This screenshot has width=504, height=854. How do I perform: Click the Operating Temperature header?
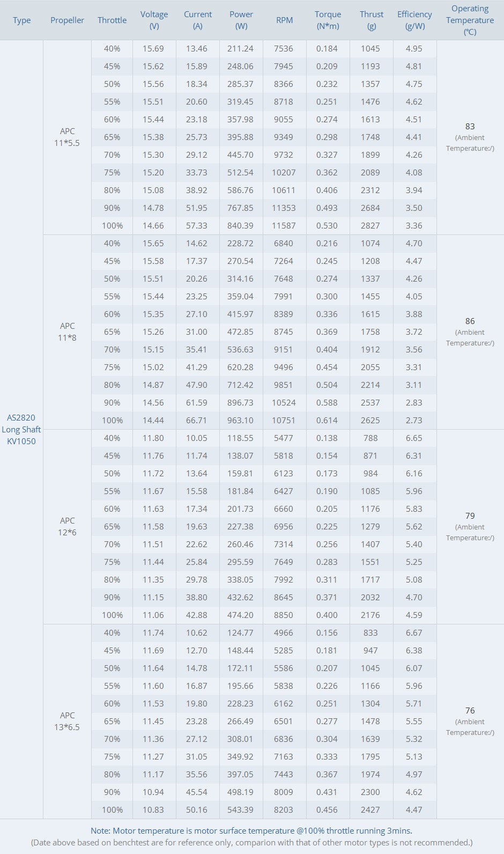(x=470, y=20)
